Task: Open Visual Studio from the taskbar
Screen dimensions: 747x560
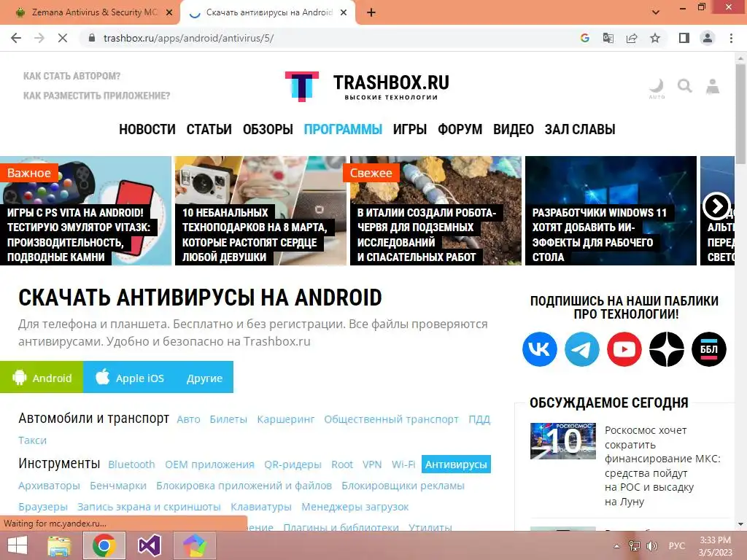Action: click(x=149, y=545)
